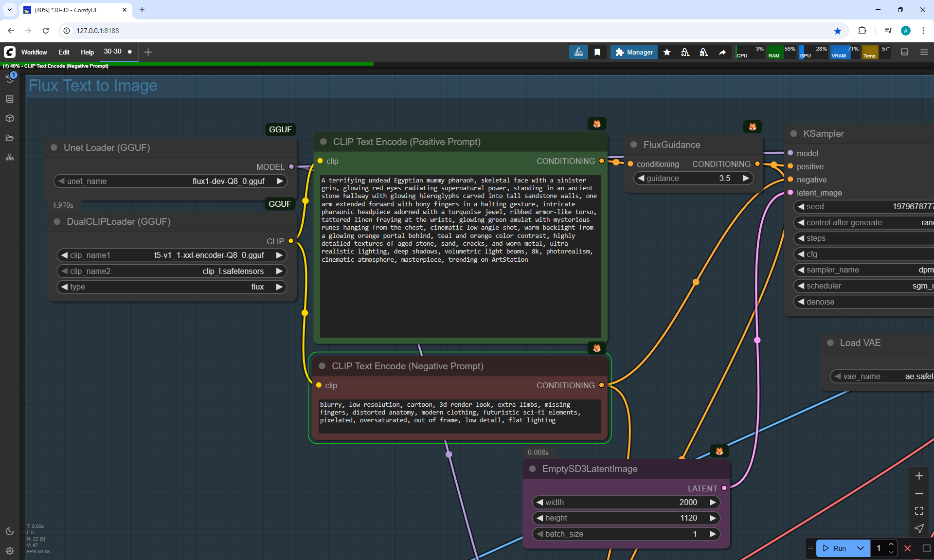
Task: Click the Manager button
Action: coord(634,52)
